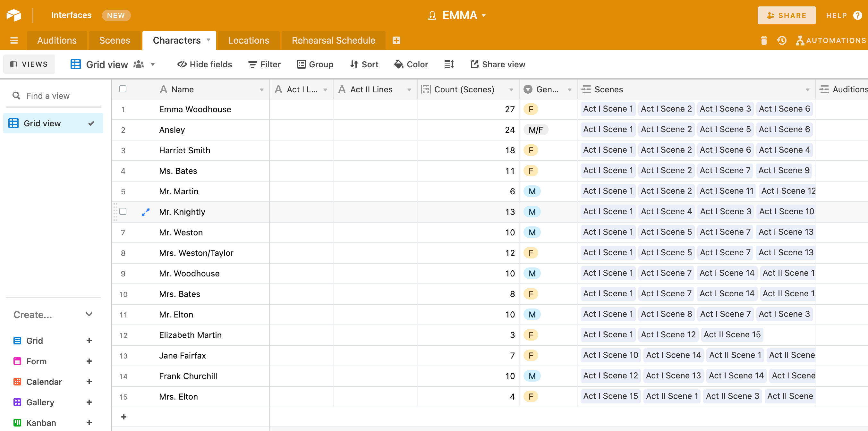Click the search magnifier icon
This screenshot has height=431, width=868.
(16, 96)
